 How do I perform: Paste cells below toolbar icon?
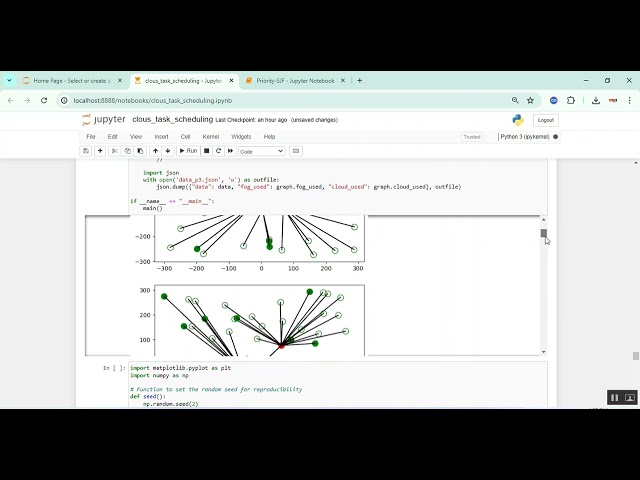(140, 151)
